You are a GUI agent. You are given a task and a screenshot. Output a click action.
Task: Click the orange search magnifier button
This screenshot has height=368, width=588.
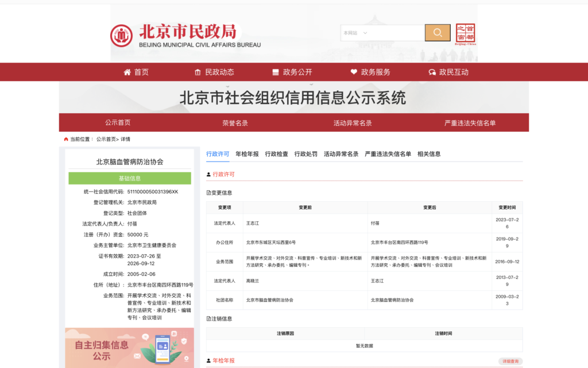437,33
